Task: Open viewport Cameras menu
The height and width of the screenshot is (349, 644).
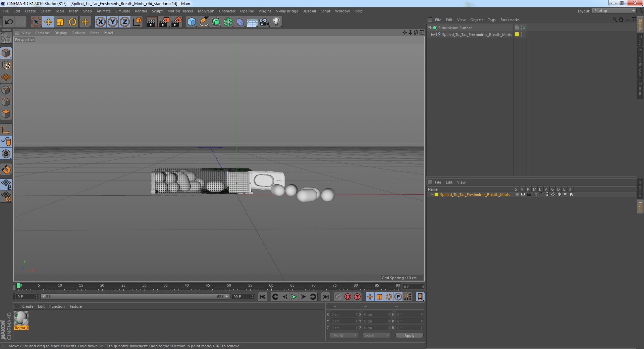Action: [x=42, y=33]
